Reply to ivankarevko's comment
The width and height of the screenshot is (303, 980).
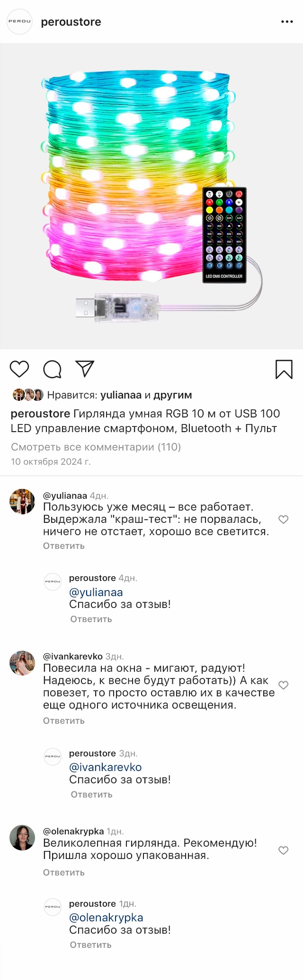64,720
